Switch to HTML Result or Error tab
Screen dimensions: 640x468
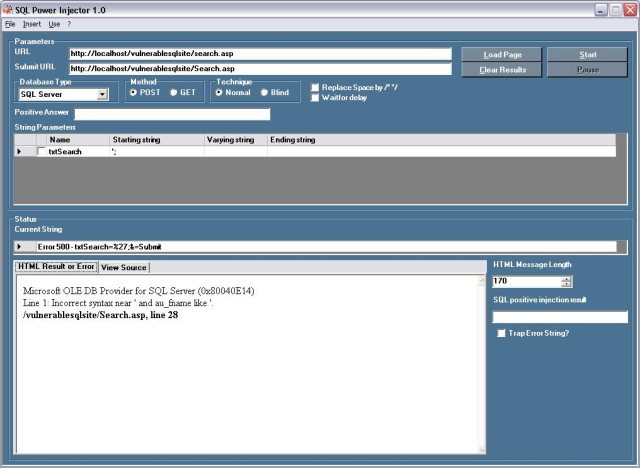[56, 266]
